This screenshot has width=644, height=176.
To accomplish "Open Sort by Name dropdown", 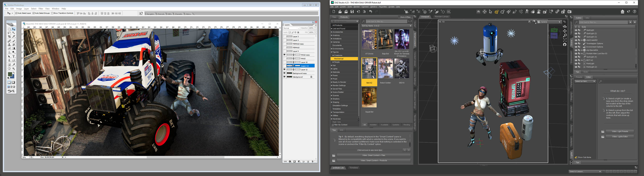I will click(387, 26).
